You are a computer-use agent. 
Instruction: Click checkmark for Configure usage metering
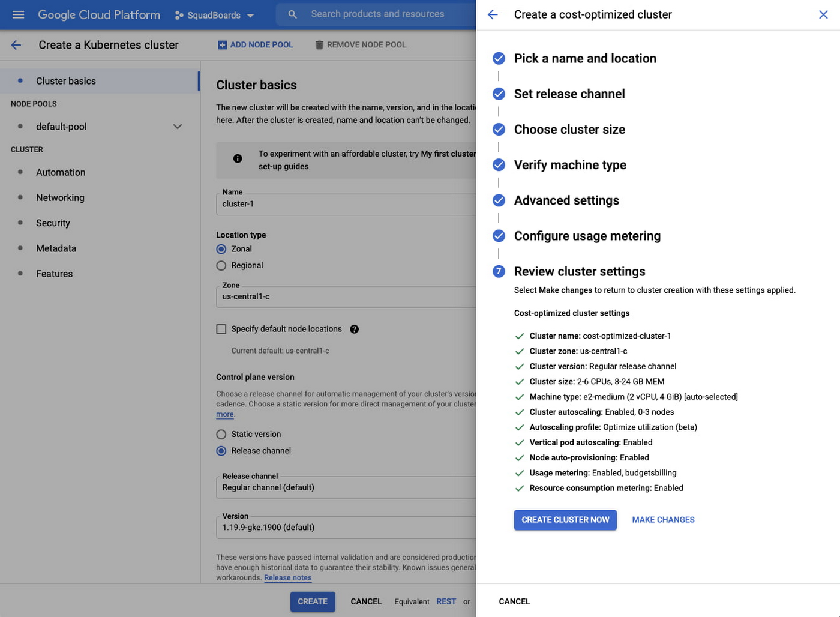click(x=499, y=235)
